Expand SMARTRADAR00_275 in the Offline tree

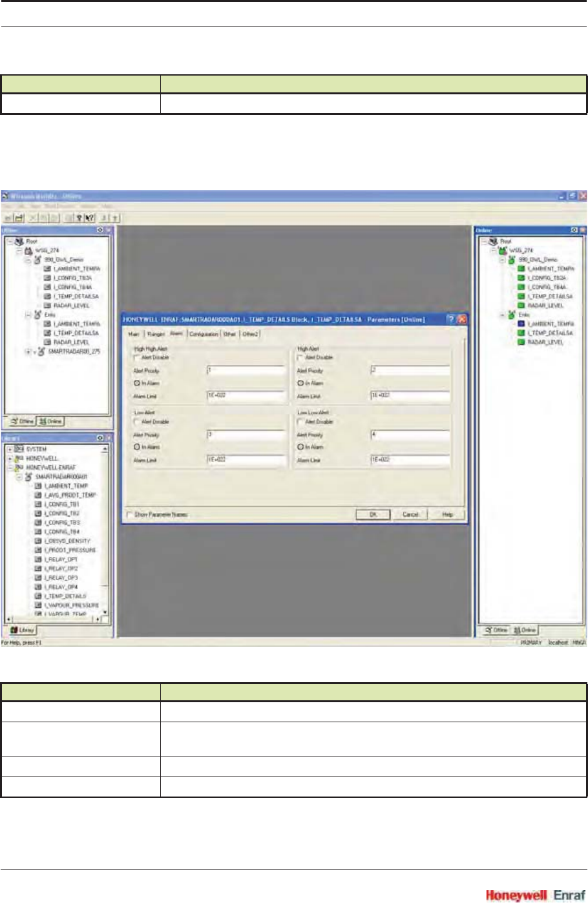pos(28,351)
